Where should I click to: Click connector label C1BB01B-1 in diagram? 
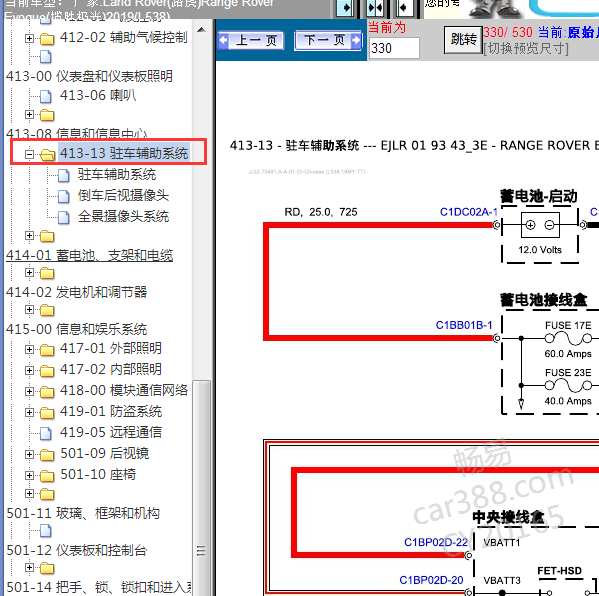(464, 325)
